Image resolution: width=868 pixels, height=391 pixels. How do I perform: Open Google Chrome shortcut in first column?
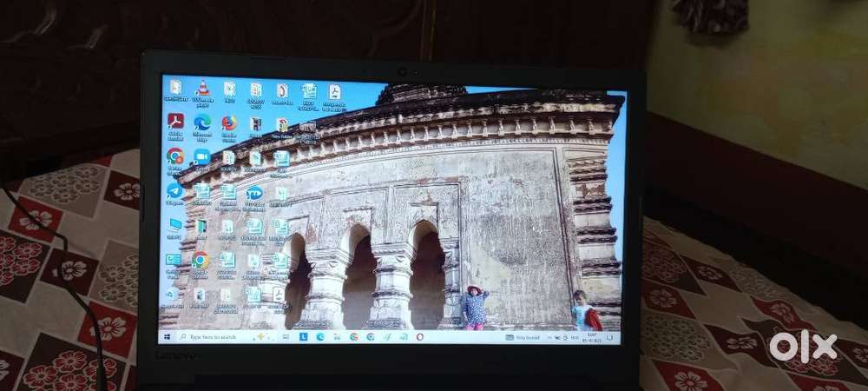tap(174, 157)
